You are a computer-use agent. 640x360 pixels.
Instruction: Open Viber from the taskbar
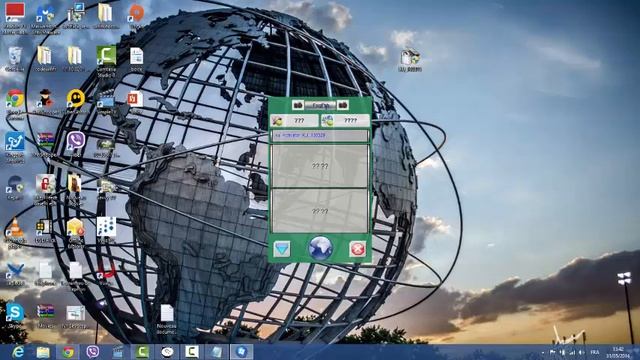point(93,352)
